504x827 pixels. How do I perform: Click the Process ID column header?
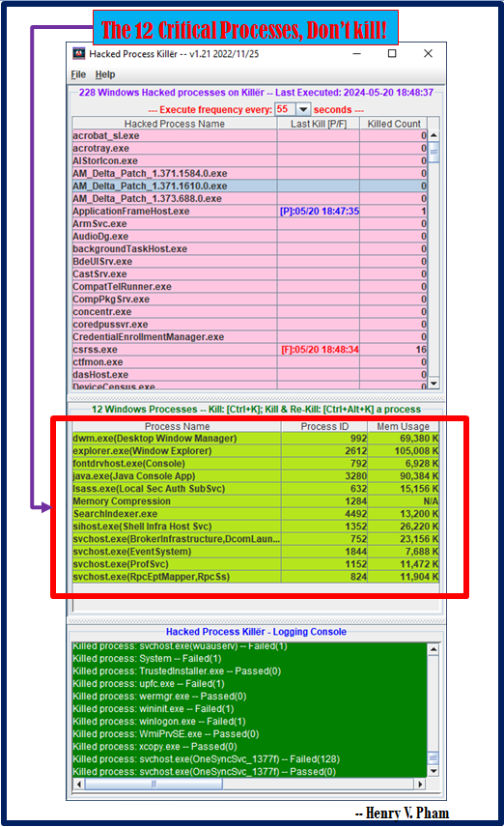pyautogui.click(x=324, y=426)
